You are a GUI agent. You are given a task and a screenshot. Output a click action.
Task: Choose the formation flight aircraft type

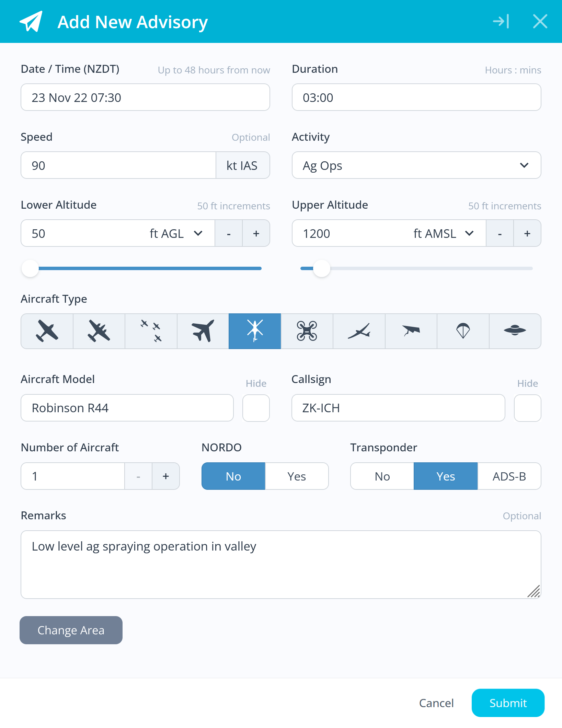click(151, 331)
